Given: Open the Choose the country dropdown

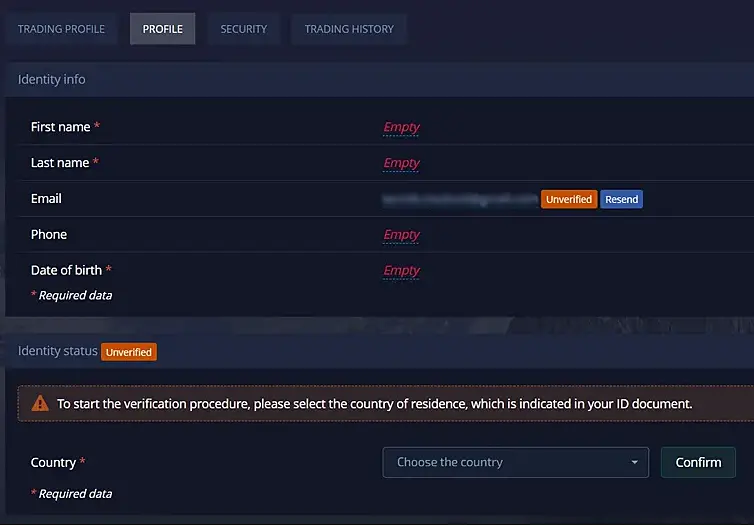Looking at the screenshot, I should pos(515,462).
